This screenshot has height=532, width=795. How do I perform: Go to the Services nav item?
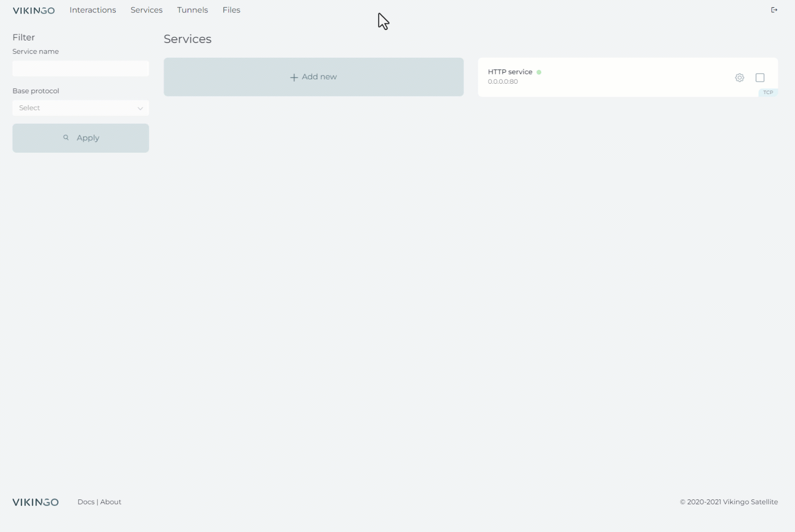tap(146, 10)
